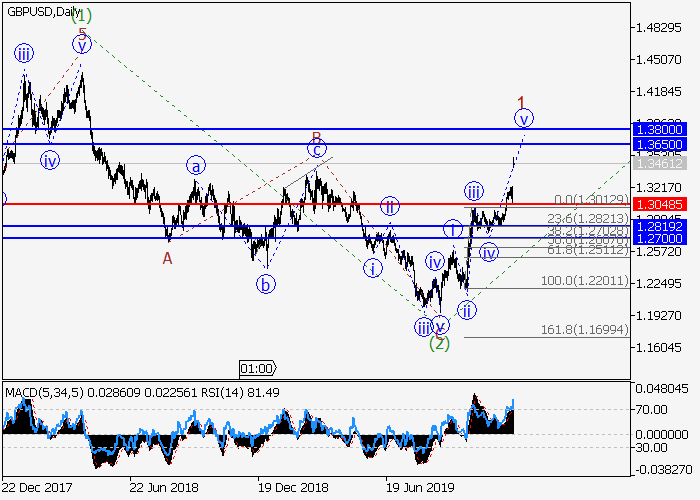Select the circled 'b' wave marker
Viewport: 700px width, 500px height.
265,284
